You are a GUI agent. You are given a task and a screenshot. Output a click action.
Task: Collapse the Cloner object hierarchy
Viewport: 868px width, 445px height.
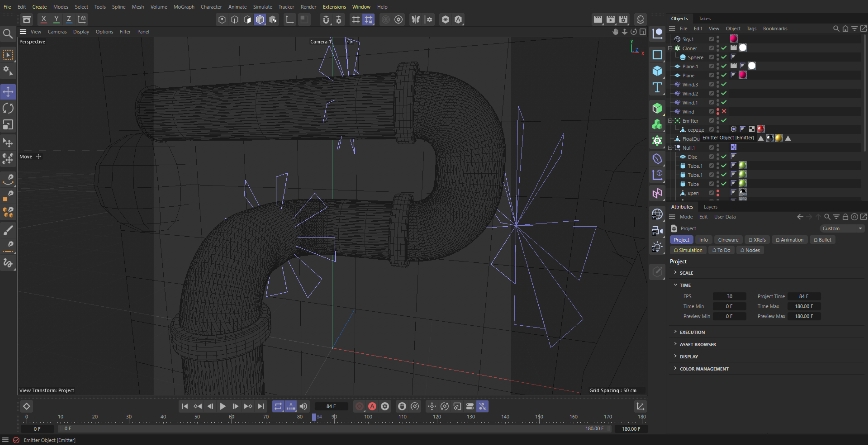tap(670, 48)
